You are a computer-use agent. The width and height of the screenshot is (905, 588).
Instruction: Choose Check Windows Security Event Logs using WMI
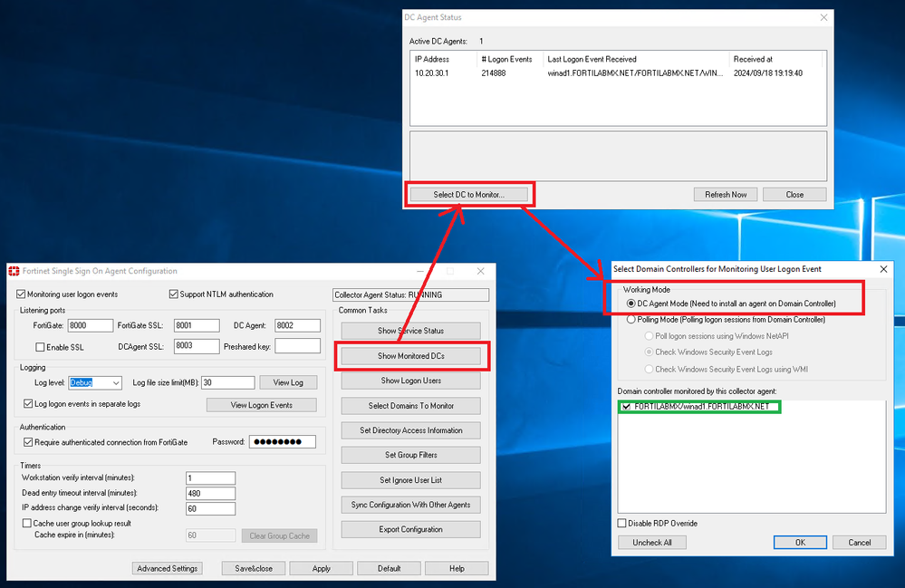pos(649,370)
